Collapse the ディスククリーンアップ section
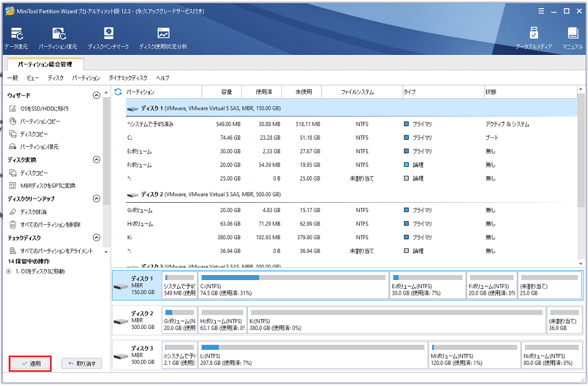This screenshot has width=588, height=386. (x=97, y=199)
